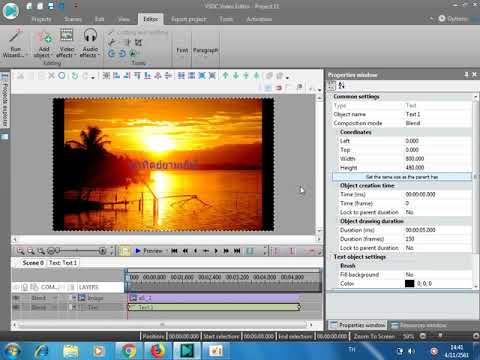Click the yellow scene view toolbar icon
This screenshot has width=480, height=360.
point(124,251)
